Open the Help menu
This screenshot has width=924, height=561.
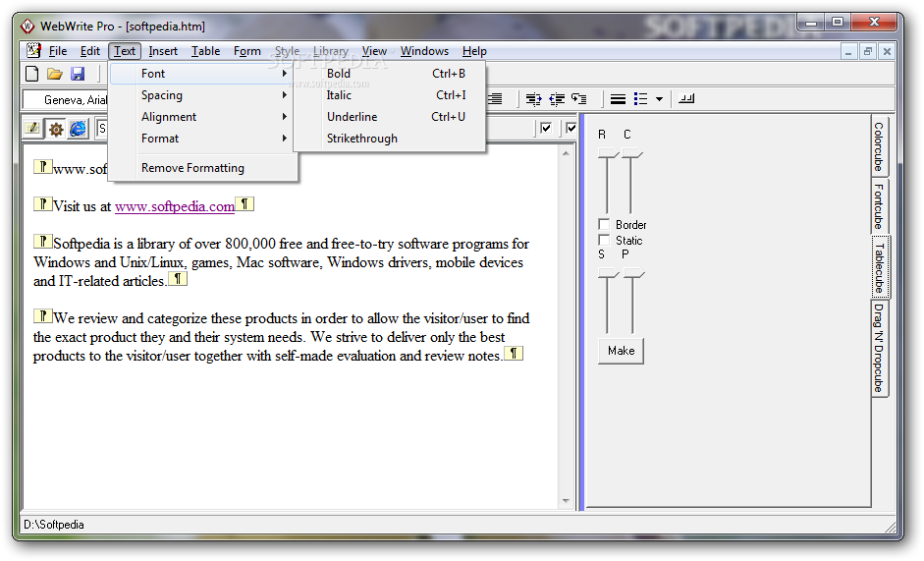[474, 51]
